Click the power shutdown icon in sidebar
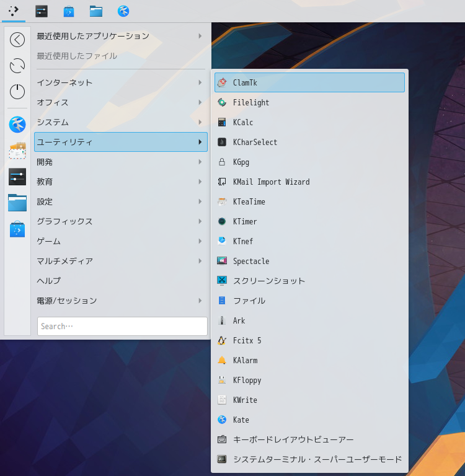Image resolution: width=465 pixels, height=476 pixels. coord(17,92)
